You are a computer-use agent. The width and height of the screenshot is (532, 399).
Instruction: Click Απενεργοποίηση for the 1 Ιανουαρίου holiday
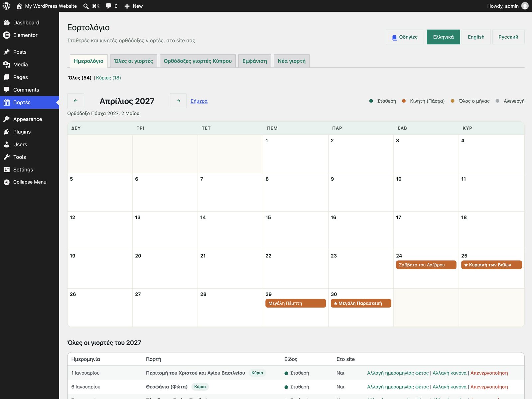tap(489, 373)
